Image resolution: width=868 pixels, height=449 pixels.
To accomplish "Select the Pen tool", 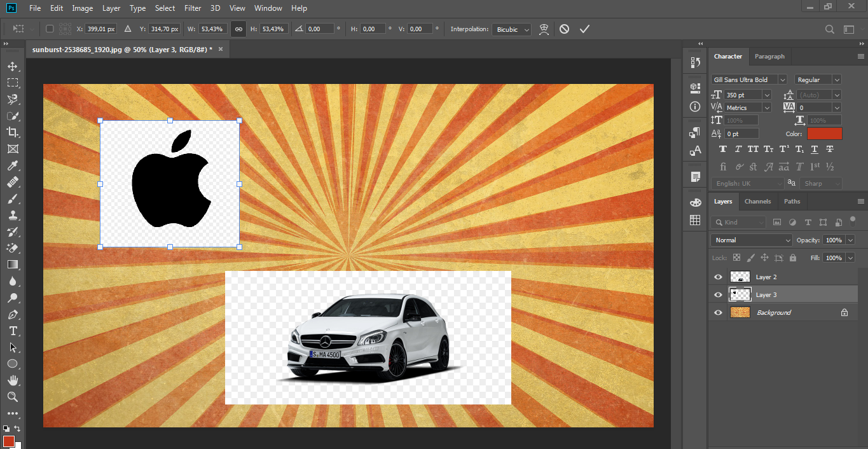I will [x=12, y=314].
